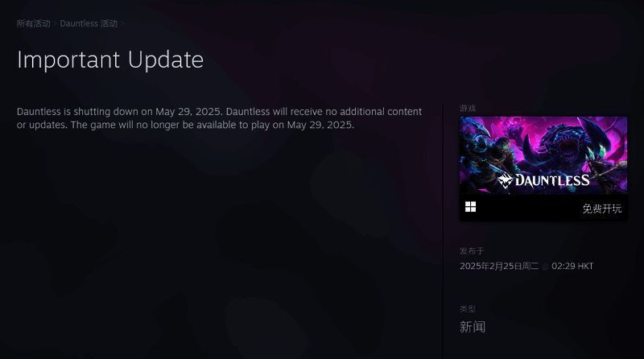The width and height of the screenshot is (644, 359).
Task: Click the 2025年2月25日周二 publish date
Action: pos(499,266)
